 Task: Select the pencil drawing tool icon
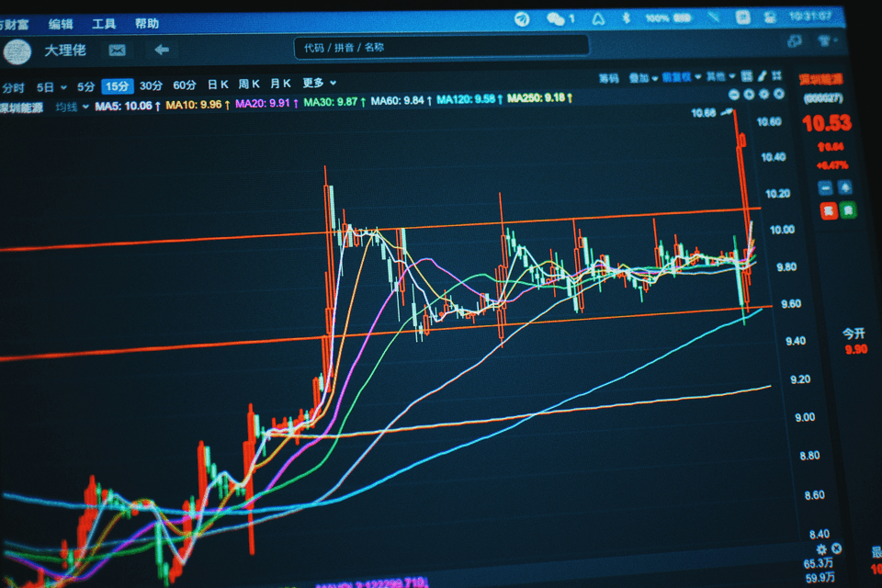pyautogui.click(x=759, y=76)
